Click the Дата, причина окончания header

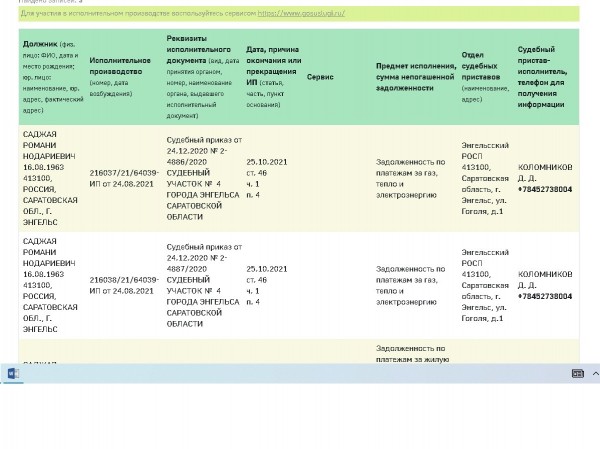pyautogui.click(x=272, y=77)
